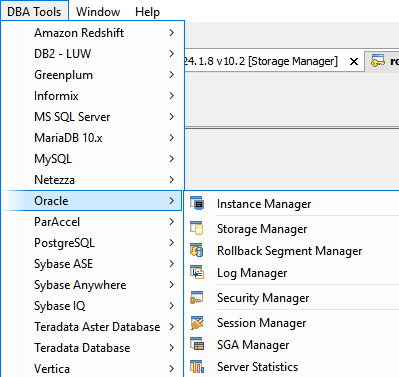
Task: Open the Help menu
Action: (x=147, y=12)
